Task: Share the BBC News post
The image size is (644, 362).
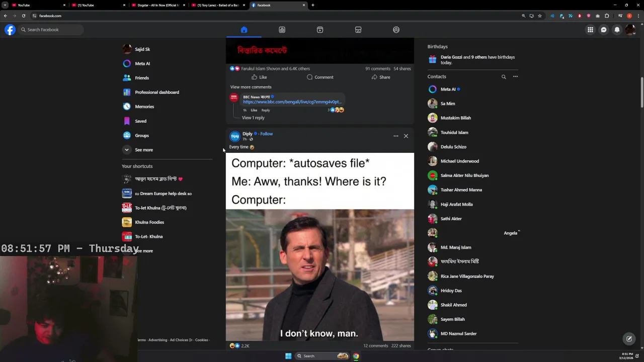Action: [381, 77]
